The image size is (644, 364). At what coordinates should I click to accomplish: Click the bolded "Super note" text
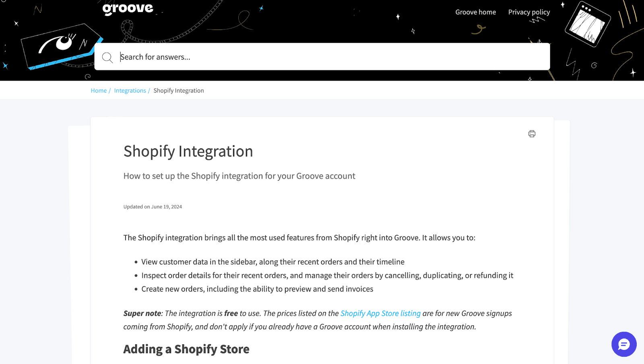[x=142, y=313]
